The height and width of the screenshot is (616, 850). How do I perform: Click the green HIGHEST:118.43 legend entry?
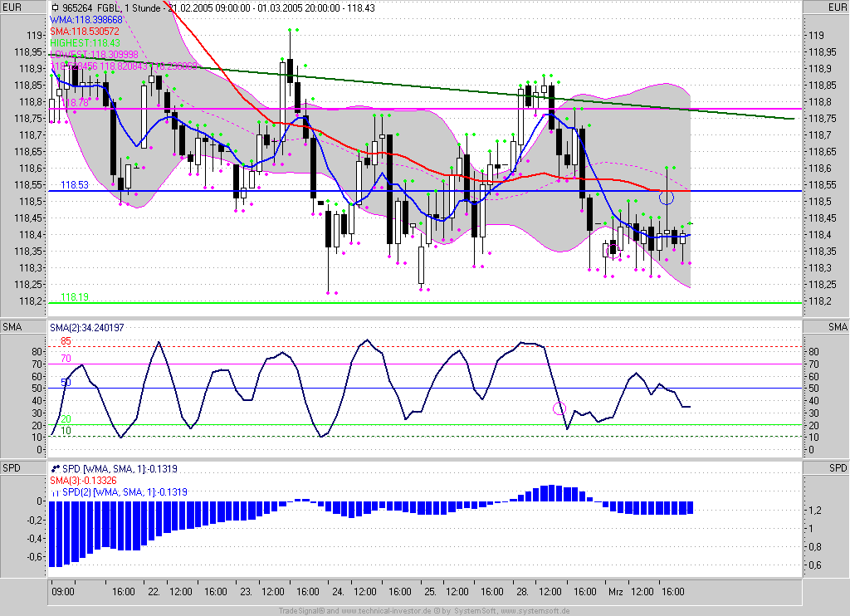click(x=85, y=42)
